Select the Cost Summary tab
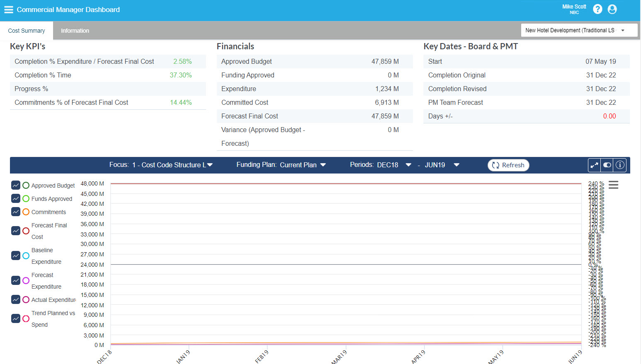641x364 pixels. tap(26, 30)
